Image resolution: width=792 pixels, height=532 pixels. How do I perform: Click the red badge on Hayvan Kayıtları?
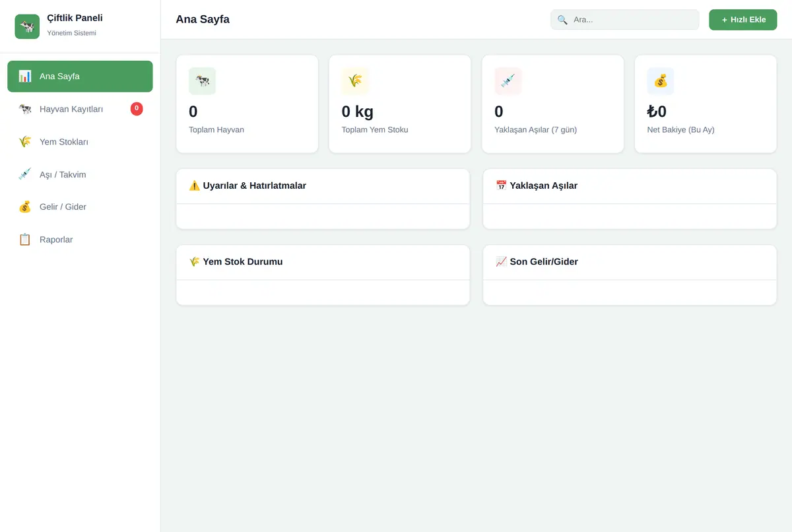tap(137, 108)
